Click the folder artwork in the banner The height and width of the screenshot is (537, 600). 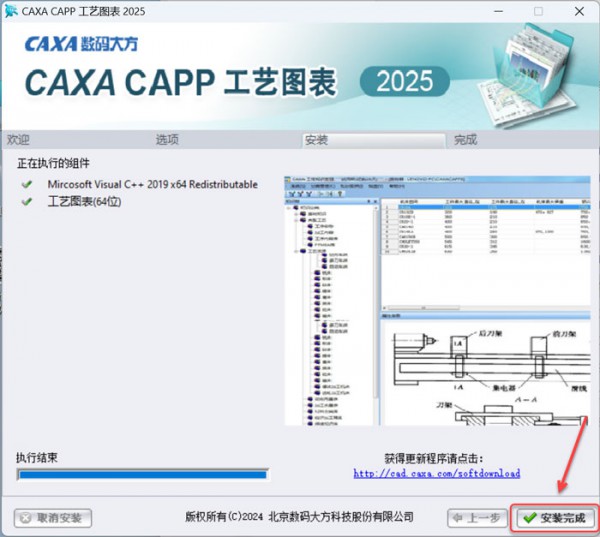point(529,75)
